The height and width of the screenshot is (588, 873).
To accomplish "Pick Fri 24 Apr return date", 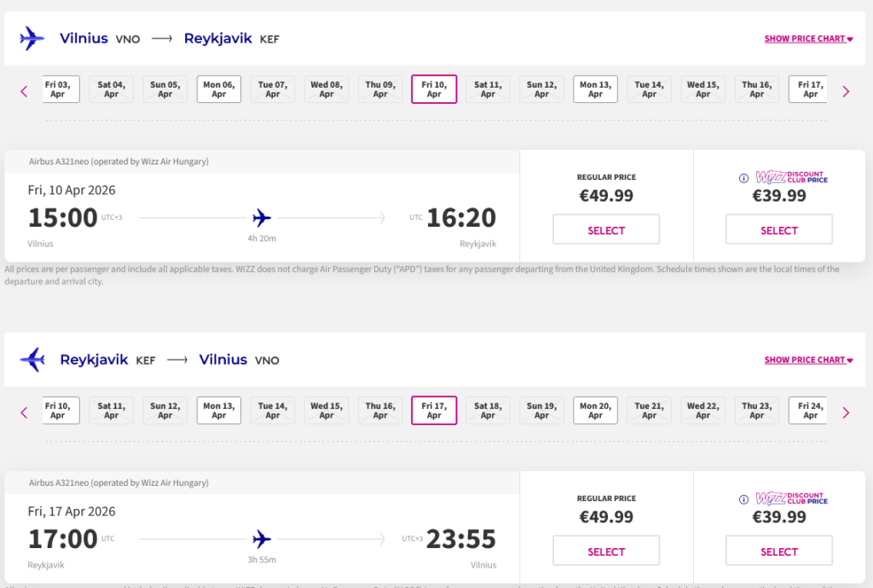I will (810, 411).
